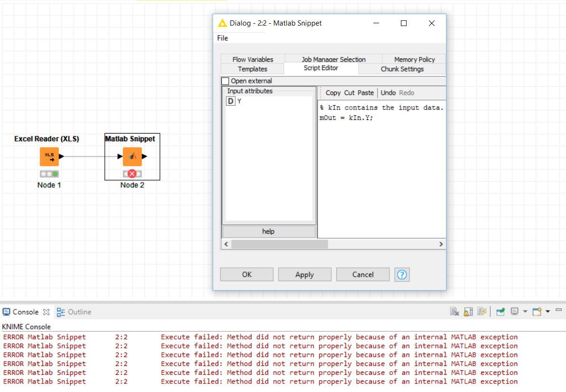Click right arrow of horizontal scrollbar
566x392 pixels.
coord(441,244)
